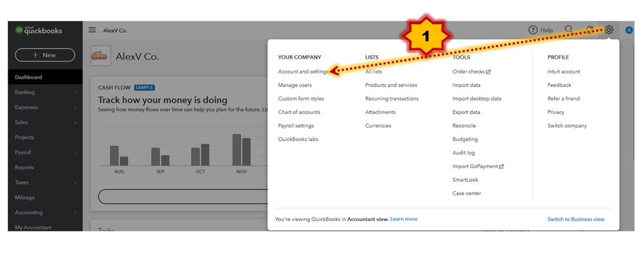The height and width of the screenshot is (254, 644).
Task: Click the QuickBooks logo
Action: pos(39,30)
